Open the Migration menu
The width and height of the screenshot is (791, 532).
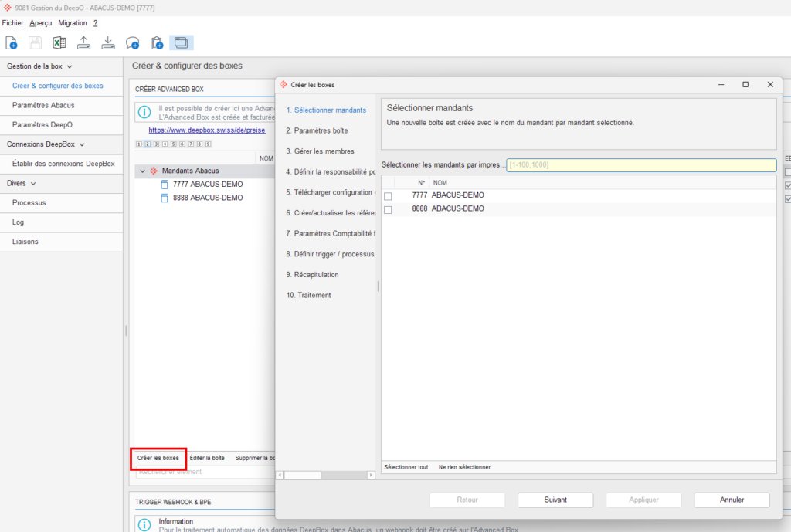pos(73,23)
